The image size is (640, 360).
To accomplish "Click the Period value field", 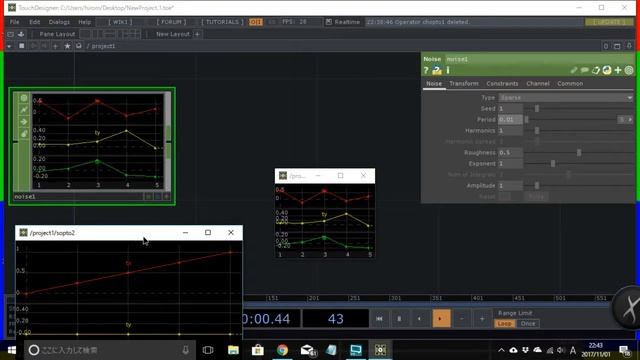I will tap(510, 120).
